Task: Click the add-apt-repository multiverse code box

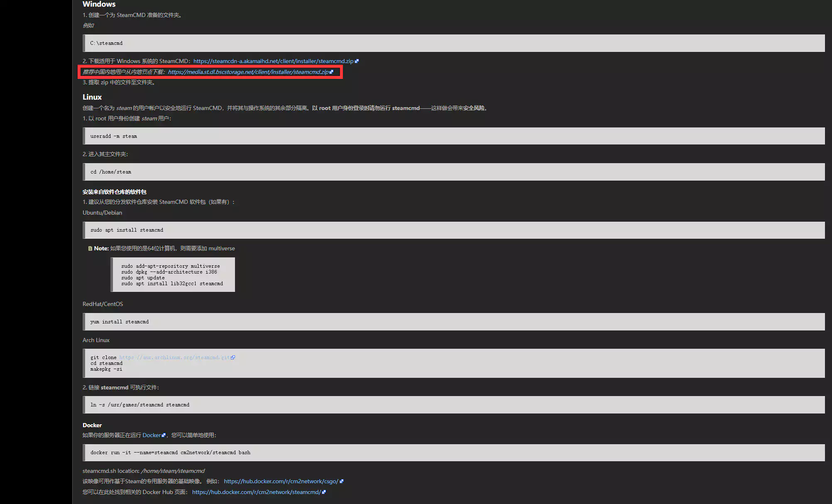Action: tap(173, 275)
